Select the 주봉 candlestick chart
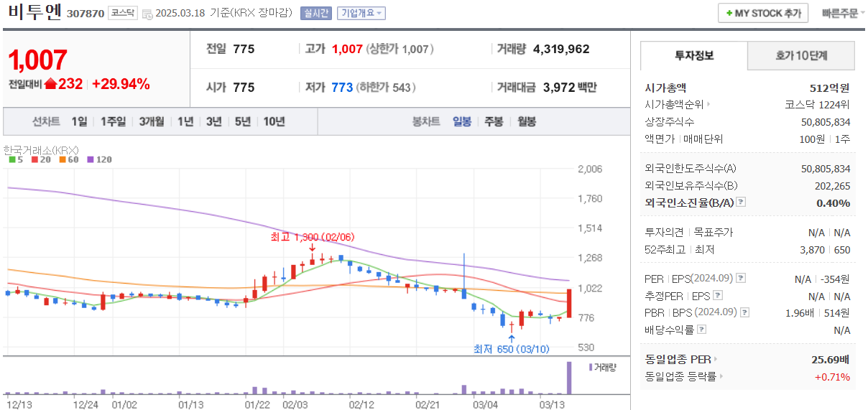 coord(494,121)
